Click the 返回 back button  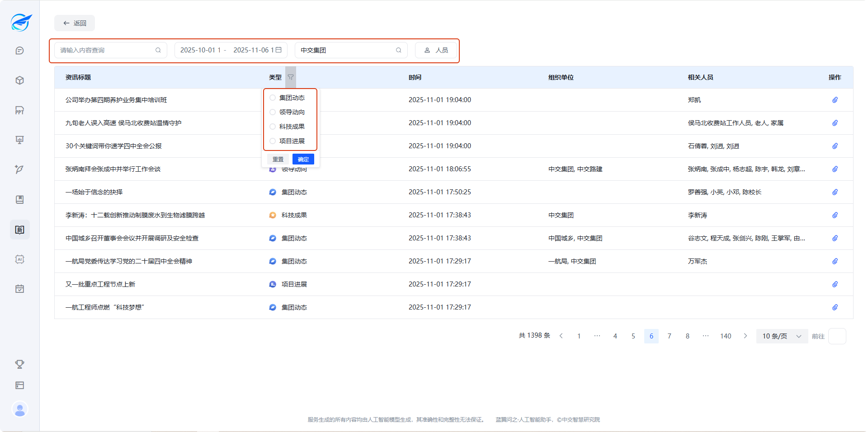(75, 23)
